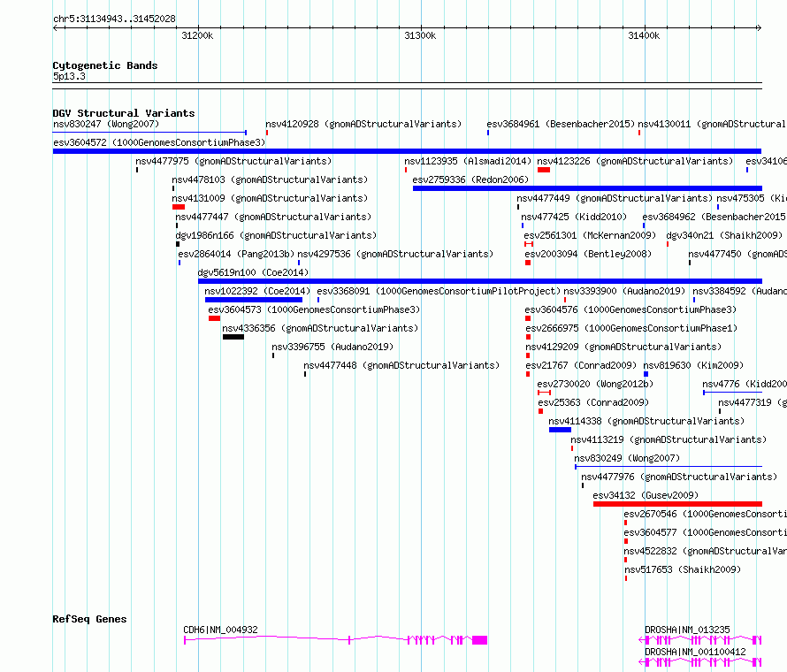Select the nsv4336356 black variant bar

233,337
